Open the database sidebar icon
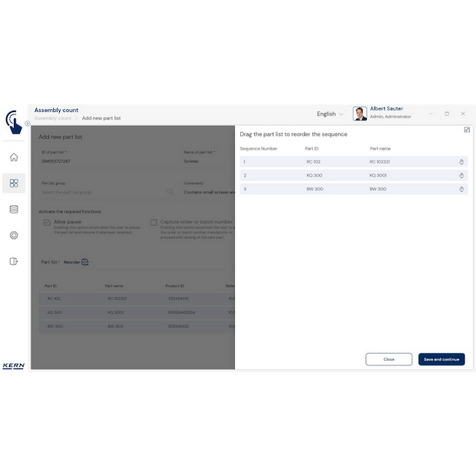 pos(14,209)
